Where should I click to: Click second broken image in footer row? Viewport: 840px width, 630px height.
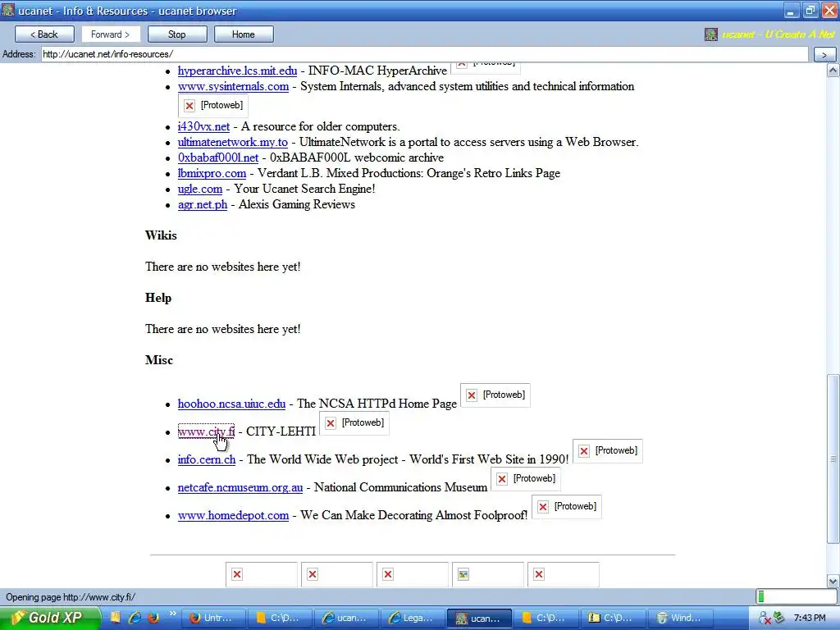337,574
